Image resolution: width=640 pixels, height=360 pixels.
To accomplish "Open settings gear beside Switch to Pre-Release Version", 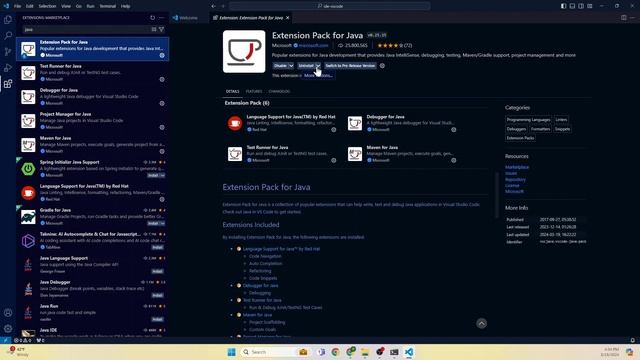I will click(x=382, y=65).
